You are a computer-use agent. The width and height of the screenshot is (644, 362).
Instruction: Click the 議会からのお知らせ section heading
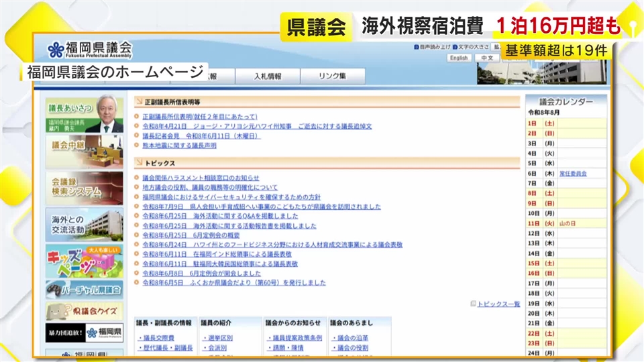(x=293, y=323)
